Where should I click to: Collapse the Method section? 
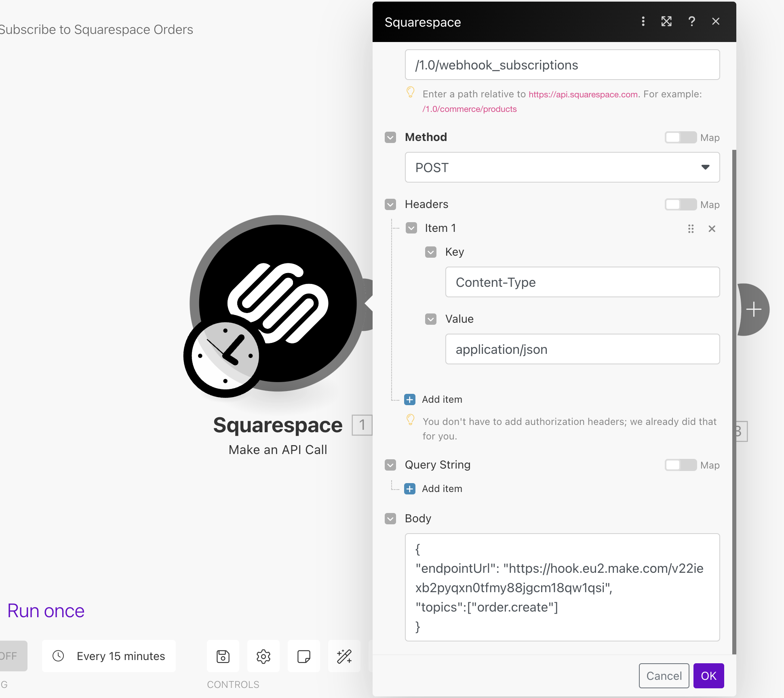pos(390,137)
